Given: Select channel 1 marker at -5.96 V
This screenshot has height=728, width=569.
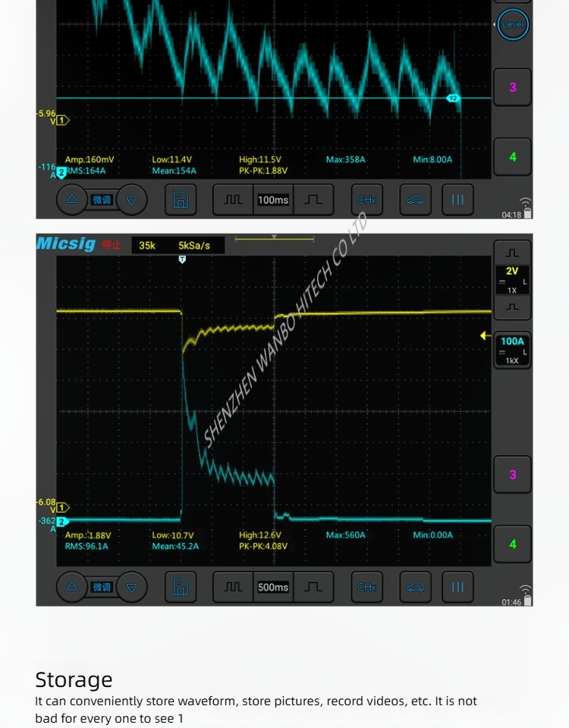Looking at the screenshot, I should (63, 121).
